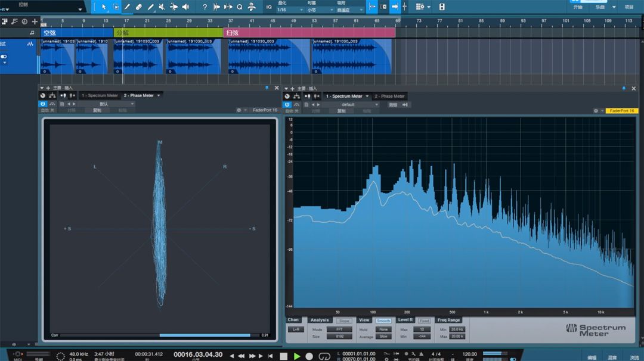Toggle Spectrum Meter power bypass button
The image size is (644, 361).
[287, 104]
